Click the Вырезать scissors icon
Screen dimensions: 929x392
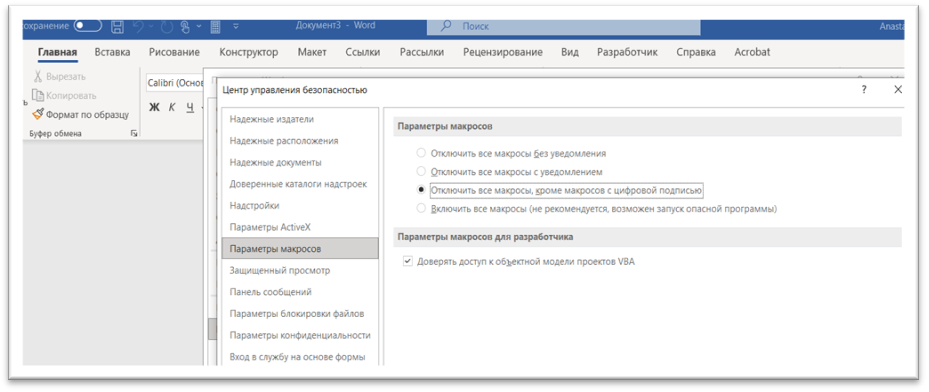38,76
